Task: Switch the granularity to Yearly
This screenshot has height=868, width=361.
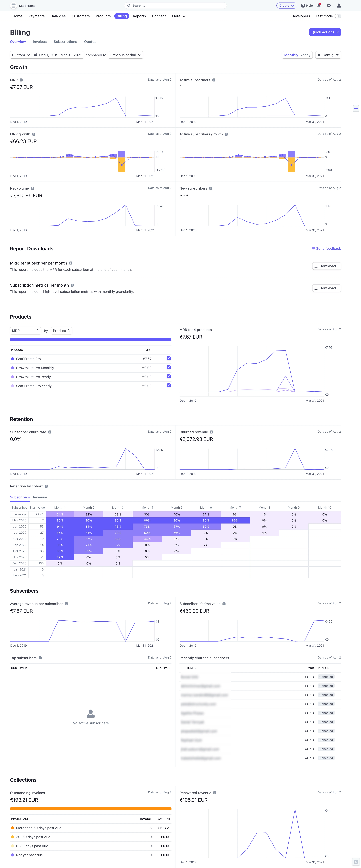Action: (305, 55)
